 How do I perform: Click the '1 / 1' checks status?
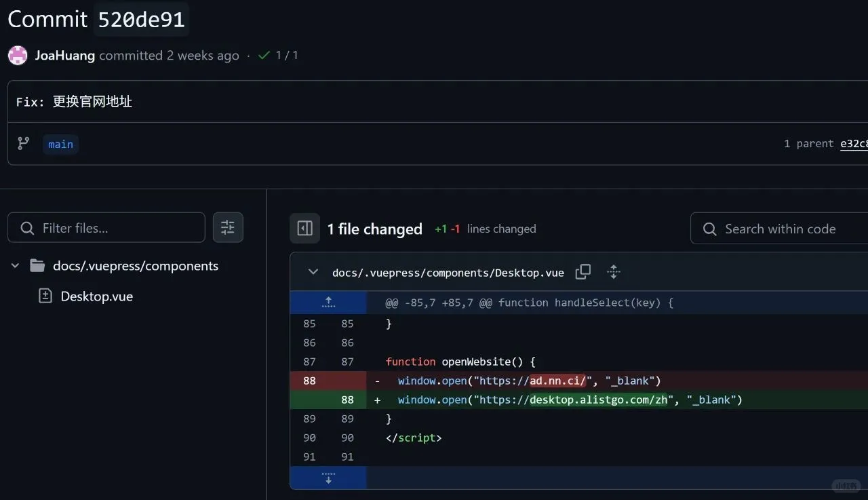point(287,56)
